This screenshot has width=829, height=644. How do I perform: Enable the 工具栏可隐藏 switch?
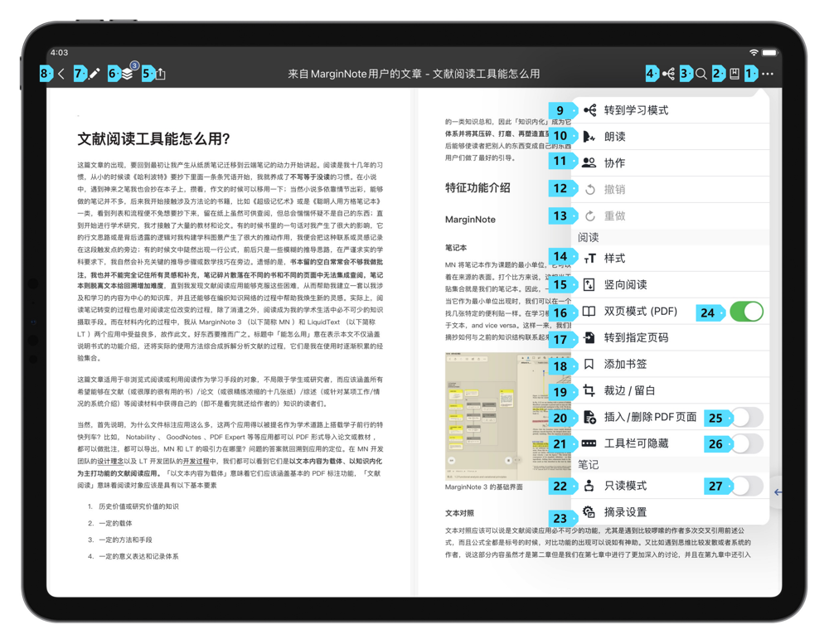point(746,443)
